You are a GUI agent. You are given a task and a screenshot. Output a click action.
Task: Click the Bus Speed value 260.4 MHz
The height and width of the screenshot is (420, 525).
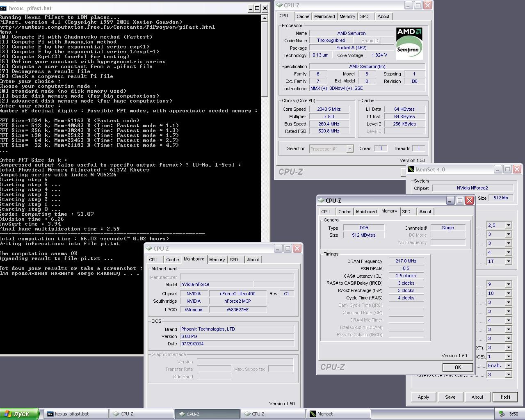tap(329, 124)
